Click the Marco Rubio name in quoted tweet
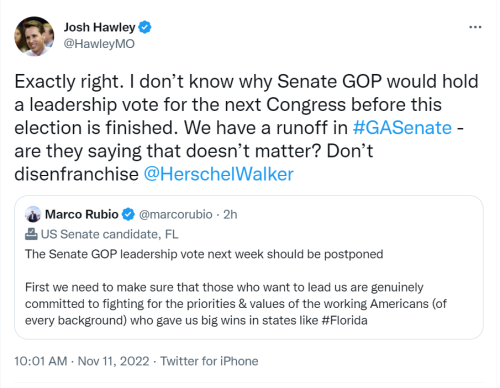 tap(82, 214)
